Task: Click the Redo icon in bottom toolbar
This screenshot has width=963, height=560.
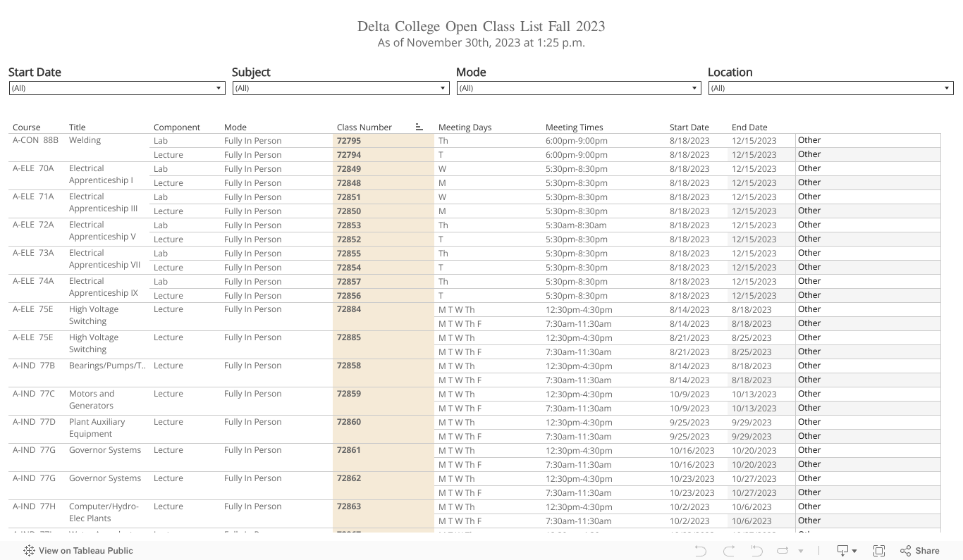Action: click(727, 550)
